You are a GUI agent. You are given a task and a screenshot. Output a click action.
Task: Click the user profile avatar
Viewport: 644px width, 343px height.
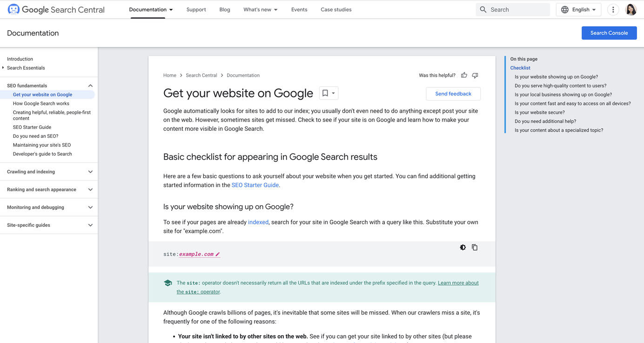click(631, 10)
